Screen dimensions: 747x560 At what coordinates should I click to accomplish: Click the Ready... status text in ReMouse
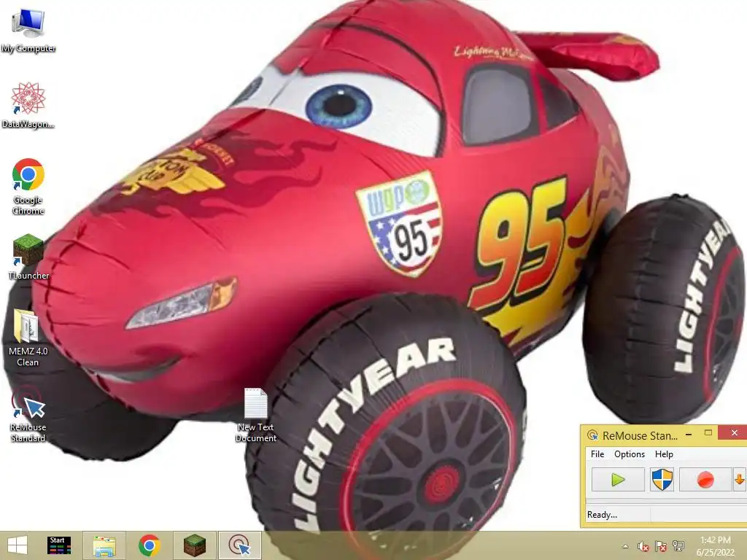602,515
